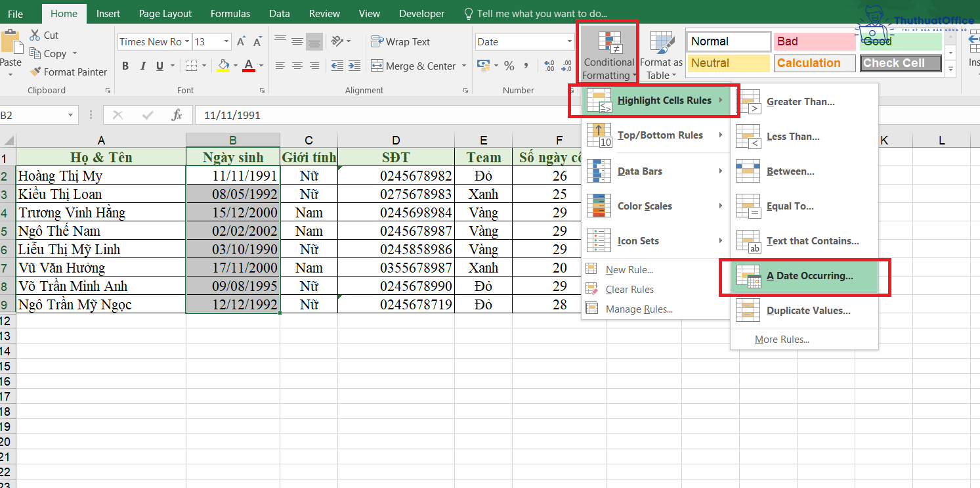Enable Underline on selected cells

[159, 66]
